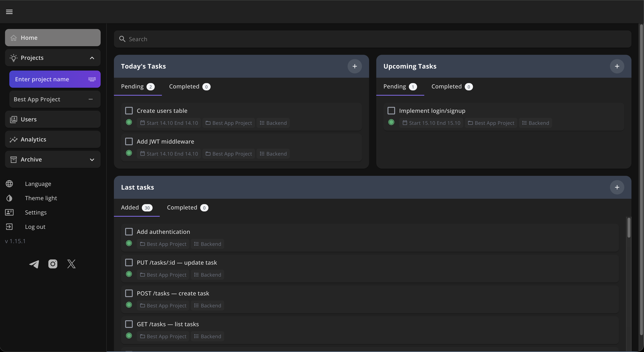Switch to light theme
Viewport: 644px width, 352px height.
[41, 198]
